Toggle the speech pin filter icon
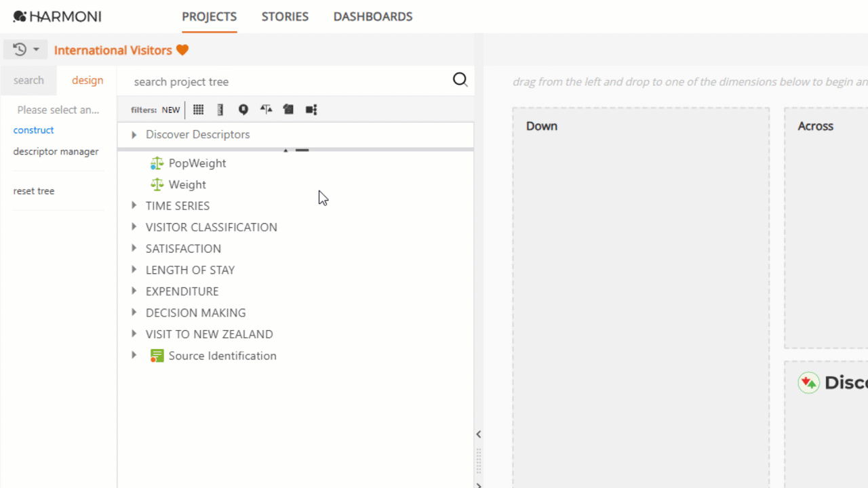868x488 pixels. tap(243, 110)
